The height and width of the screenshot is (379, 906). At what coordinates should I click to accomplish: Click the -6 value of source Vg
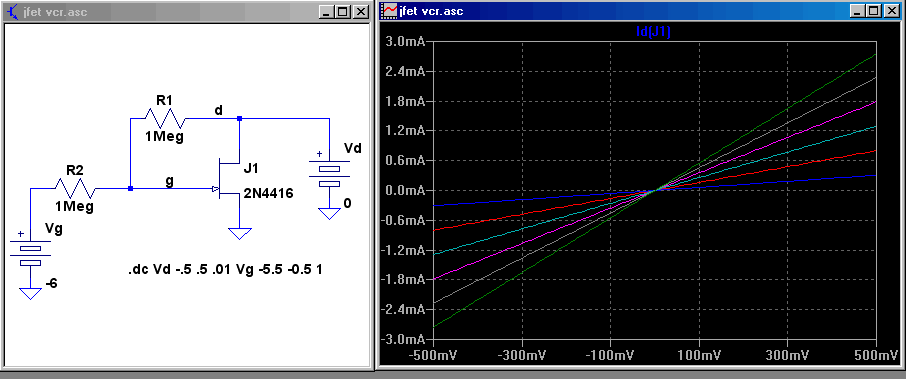tap(51, 283)
